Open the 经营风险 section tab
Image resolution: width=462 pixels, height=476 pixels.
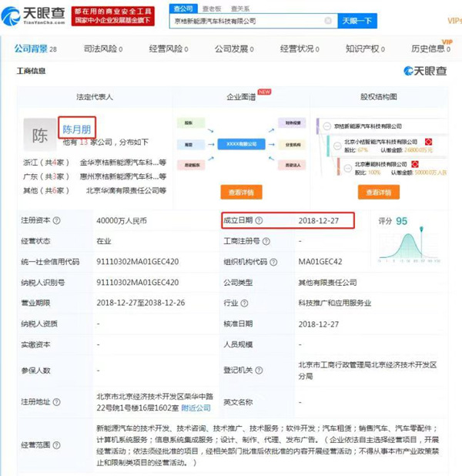pyautogui.click(x=169, y=49)
